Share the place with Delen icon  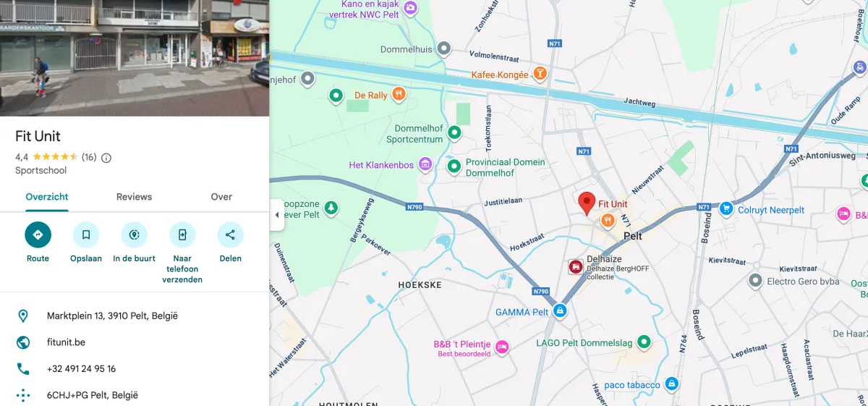coord(230,234)
